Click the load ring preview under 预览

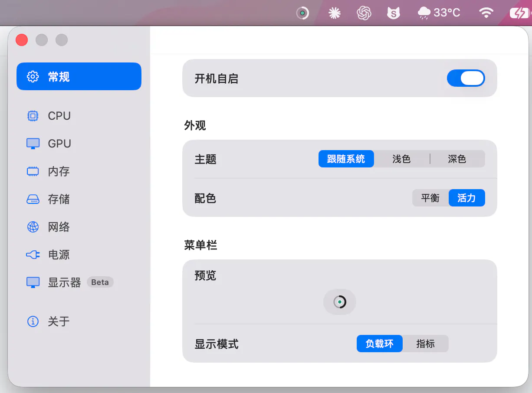[340, 302]
